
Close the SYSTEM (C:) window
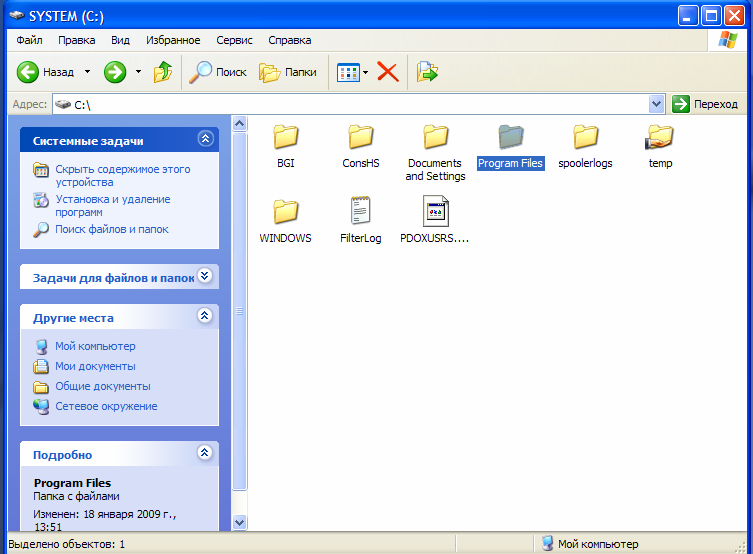[x=735, y=16]
